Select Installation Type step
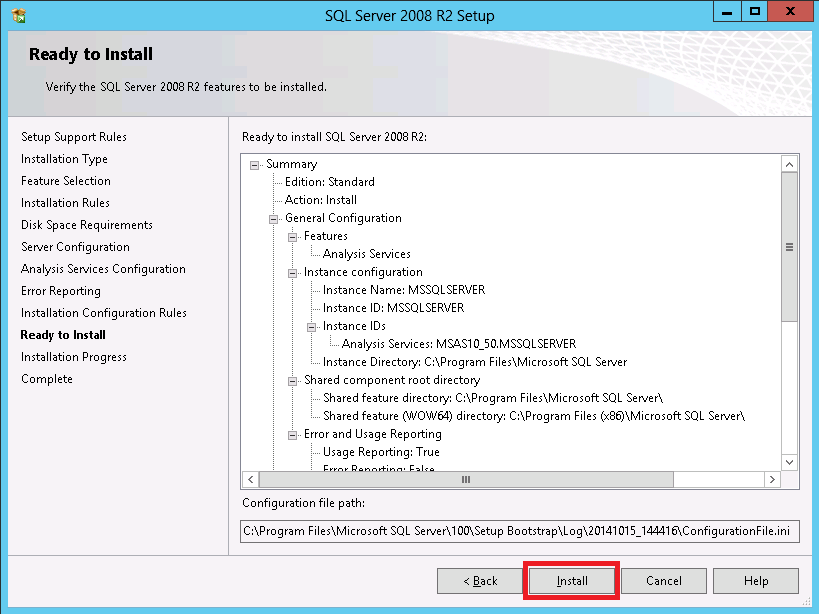Image resolution: width=819 pixels, height=614 pixels. click(64, 159)
